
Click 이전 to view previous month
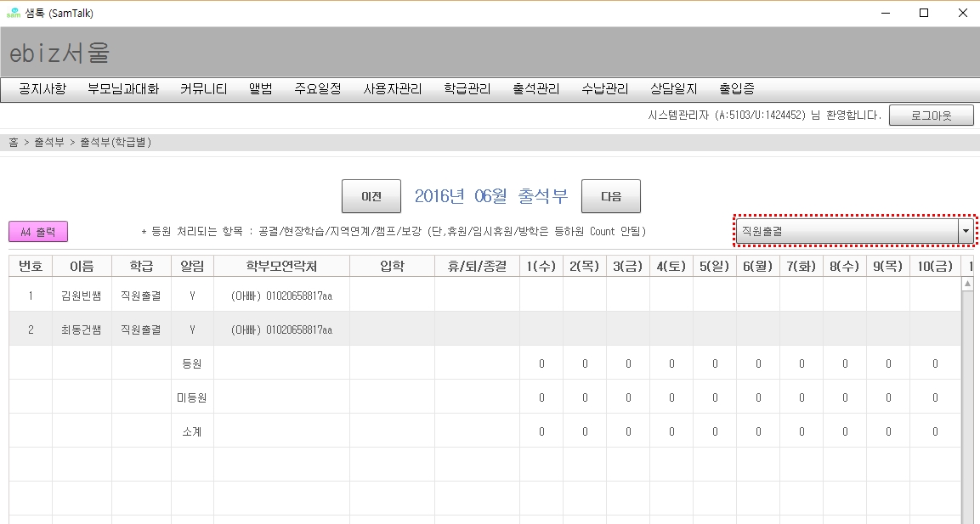tap(371, 196)
